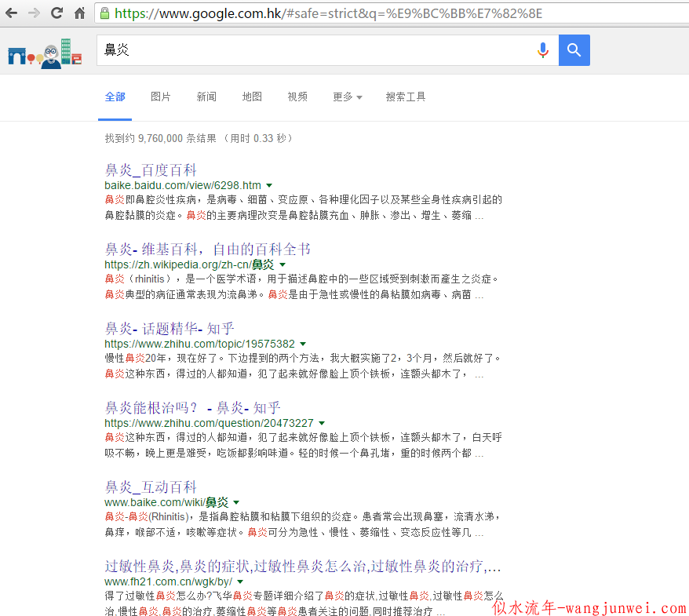Open the 鼻炎_百度百科 result
Image resolution: width=689 pixels, height=616 pixels.
(151, 170)
